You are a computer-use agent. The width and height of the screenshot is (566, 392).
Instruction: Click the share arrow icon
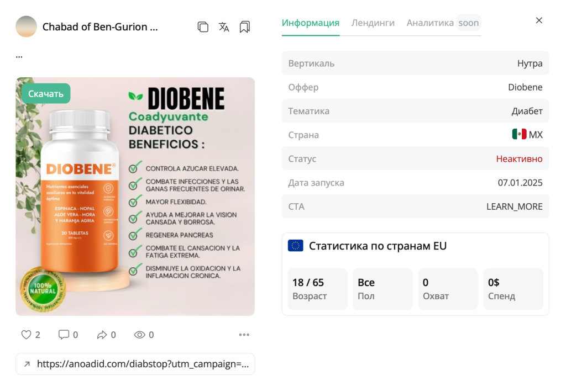tap(102, 335)
